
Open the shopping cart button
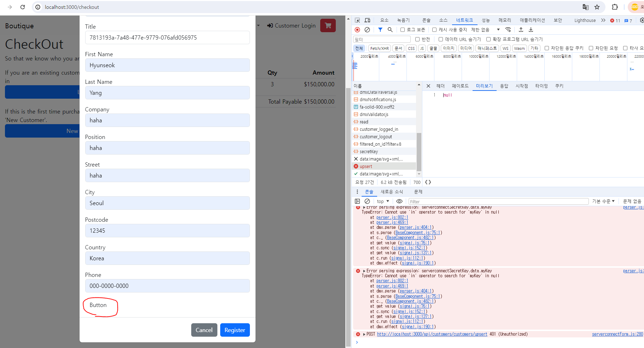[x=328, y=25]
